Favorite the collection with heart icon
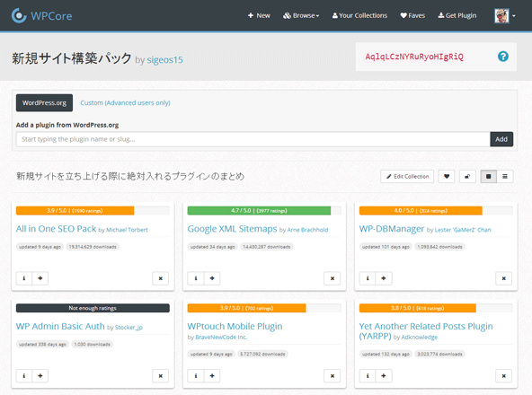Screen dimensions: 532x395 (447, 176)
